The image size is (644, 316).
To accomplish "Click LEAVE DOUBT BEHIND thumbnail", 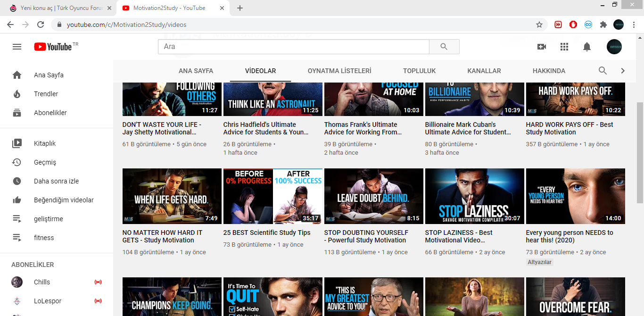I will 374,196.
